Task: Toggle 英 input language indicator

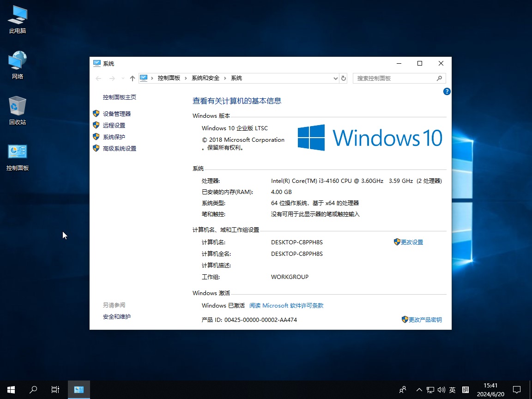Action: click(452, 389)
